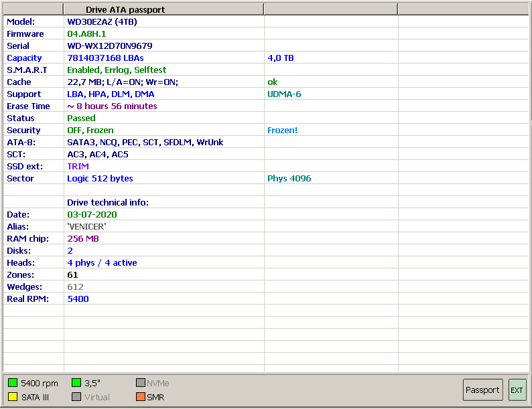Screen dimensions: 532x409
Task: Click zones value 61
Action: [72, 275]
